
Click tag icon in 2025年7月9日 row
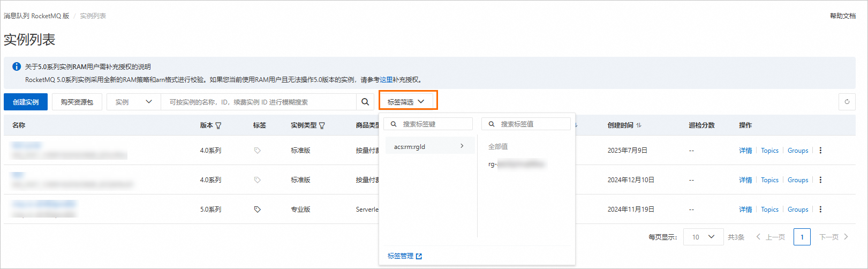click(258, 151)
